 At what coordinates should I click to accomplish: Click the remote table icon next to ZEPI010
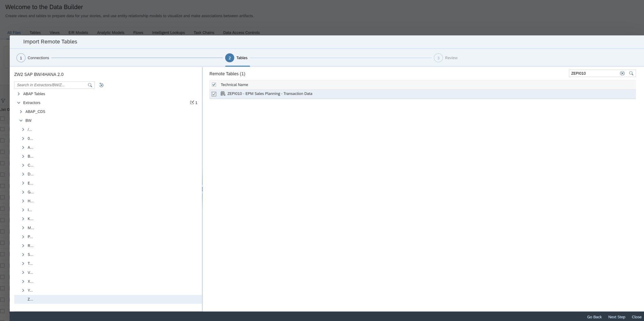(x=222, y=93)
